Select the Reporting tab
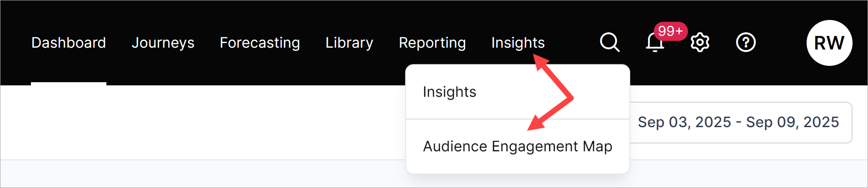Viewport: 868px width, 188px height. click(432, 43)
